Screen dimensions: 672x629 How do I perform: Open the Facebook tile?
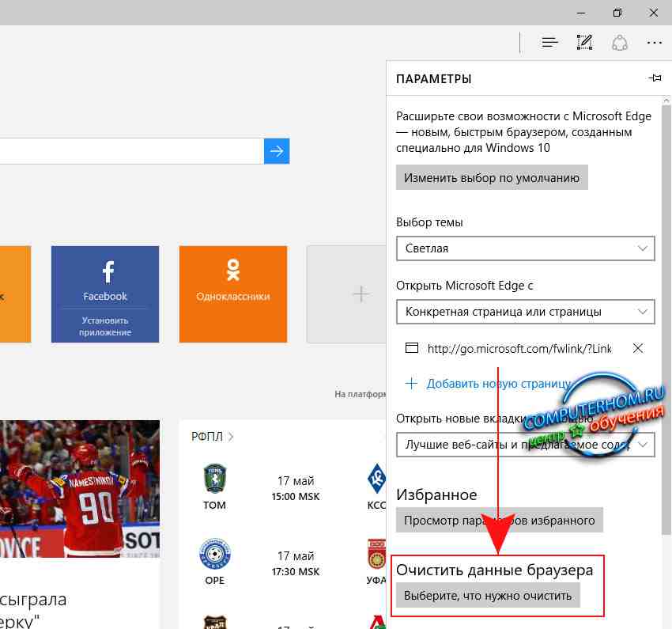pyautogui.click(x=105, y=279)
